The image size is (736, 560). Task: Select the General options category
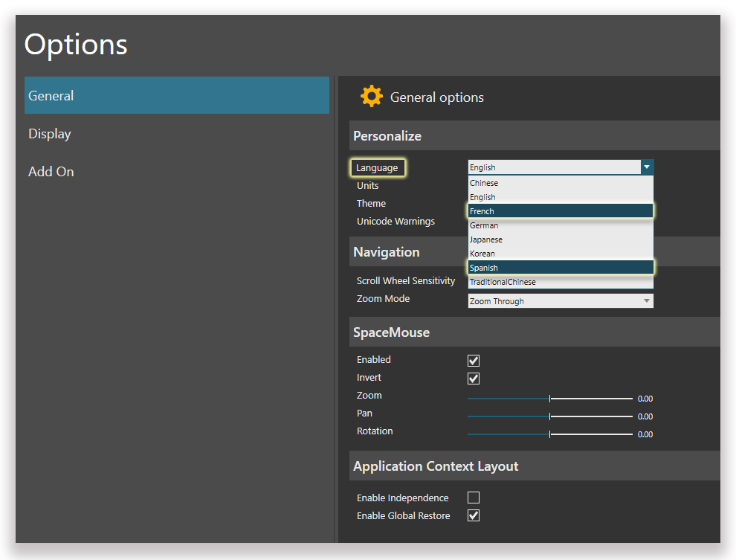pyautogui.click(x=176, y=95)
